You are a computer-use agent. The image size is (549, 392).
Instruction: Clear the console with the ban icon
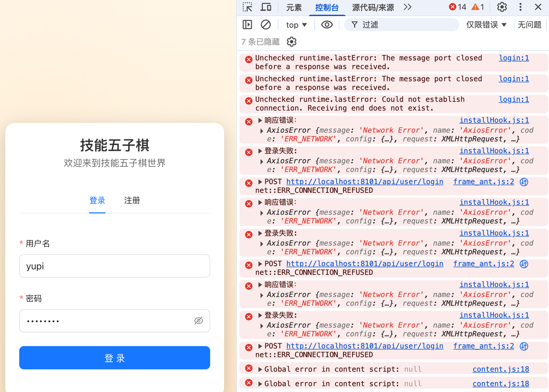pyautogui.click(x=266, y=25)
